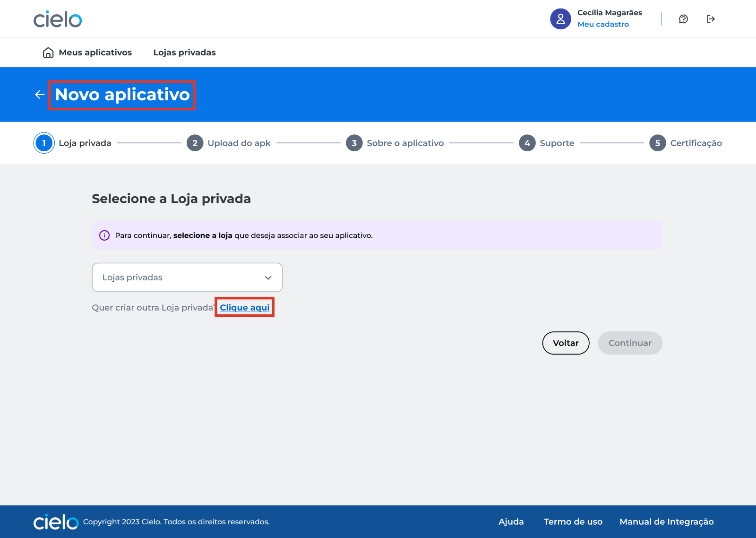The height and width of the screenshot is (538, 756).
Task: Click the Novo aplicativo page title
Action: (122, 95)
